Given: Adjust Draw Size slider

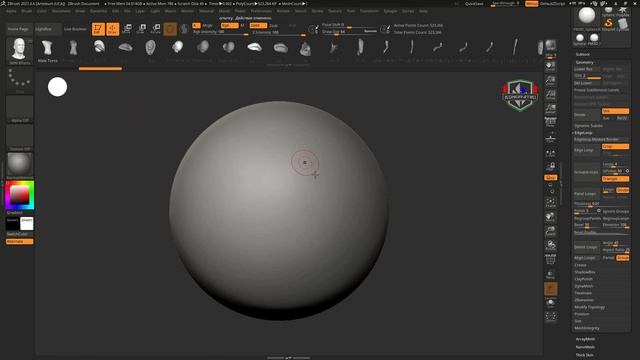Looking at the screenshot, I should tap(349, 32).
